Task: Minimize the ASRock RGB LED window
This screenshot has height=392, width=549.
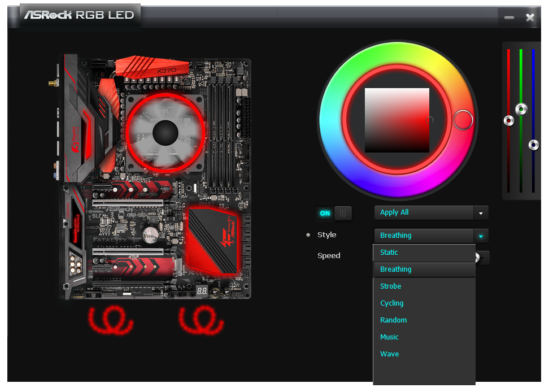Action: pyautogui.click(x=509, y=18)
